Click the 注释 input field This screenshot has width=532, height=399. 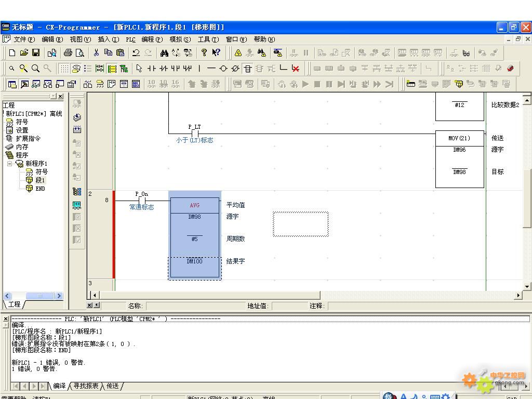428,306
